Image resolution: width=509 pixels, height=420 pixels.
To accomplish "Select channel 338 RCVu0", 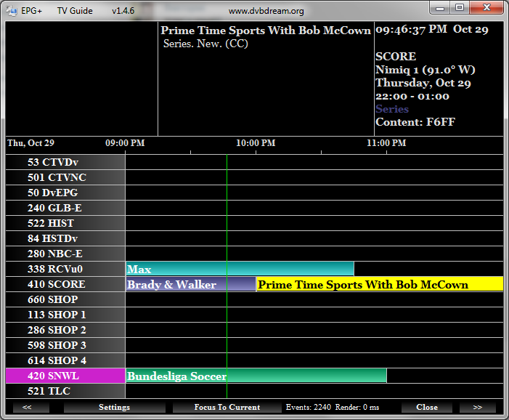I will tap(65, 269).
